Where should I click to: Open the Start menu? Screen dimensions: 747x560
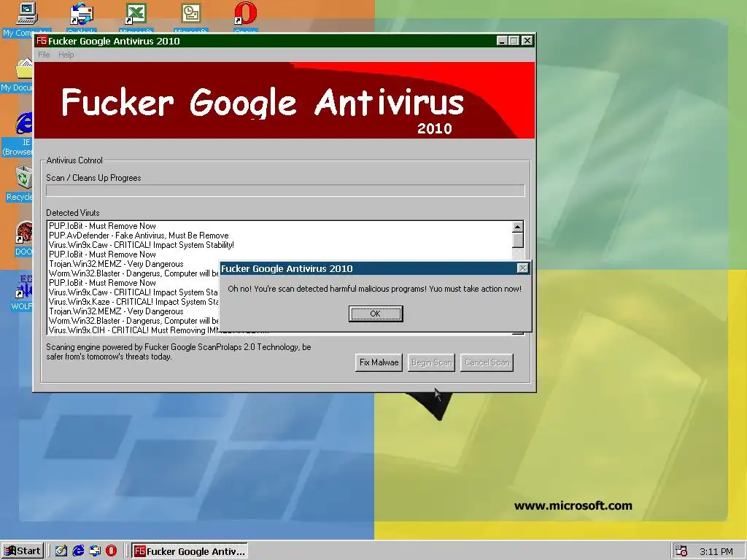pos(23,551)
